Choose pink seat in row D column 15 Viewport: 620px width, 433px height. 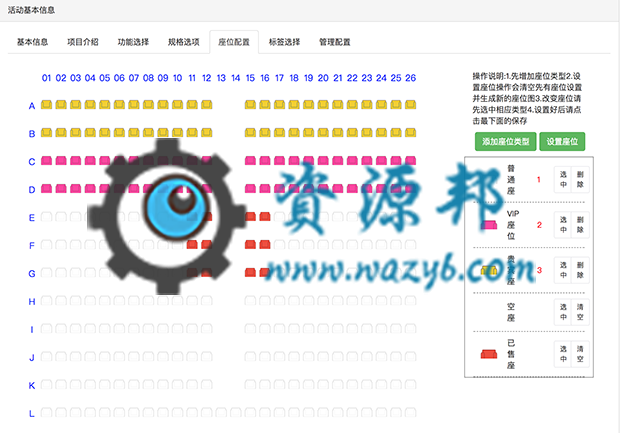pyautogui.click(x=250, y=189)
